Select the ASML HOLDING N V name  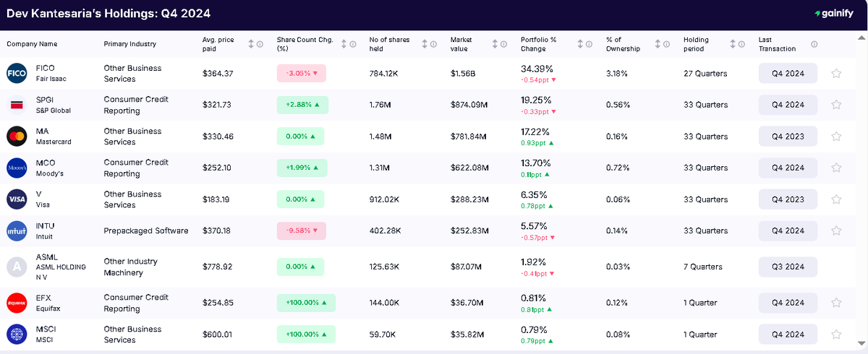pos(61,272)
